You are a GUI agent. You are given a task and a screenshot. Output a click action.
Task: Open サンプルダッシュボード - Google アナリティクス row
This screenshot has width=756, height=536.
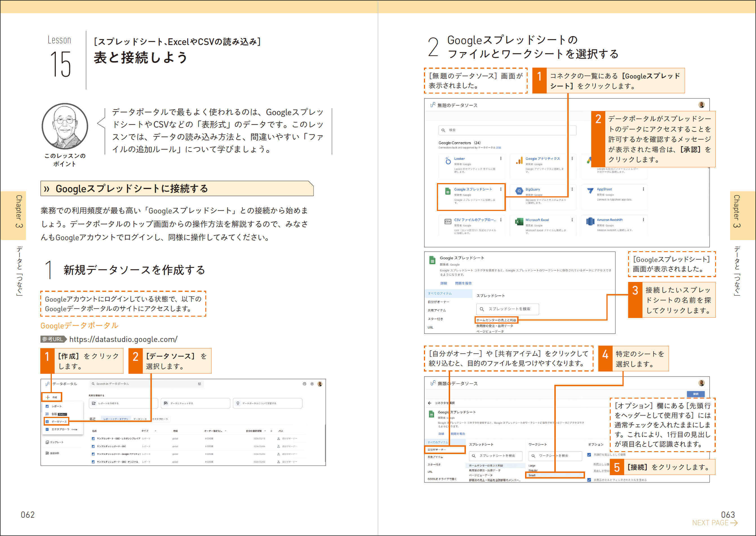click(x=116, y=454)
